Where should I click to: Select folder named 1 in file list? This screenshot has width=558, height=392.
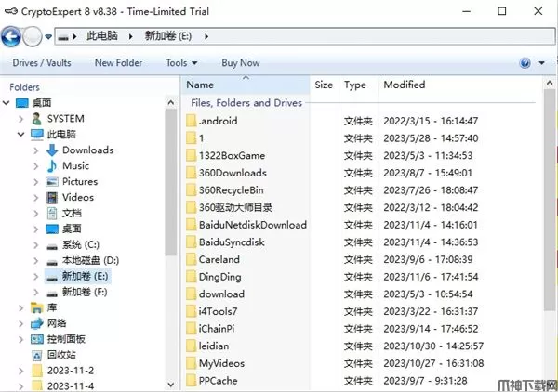pyautogui.click(x=202, y=138)
